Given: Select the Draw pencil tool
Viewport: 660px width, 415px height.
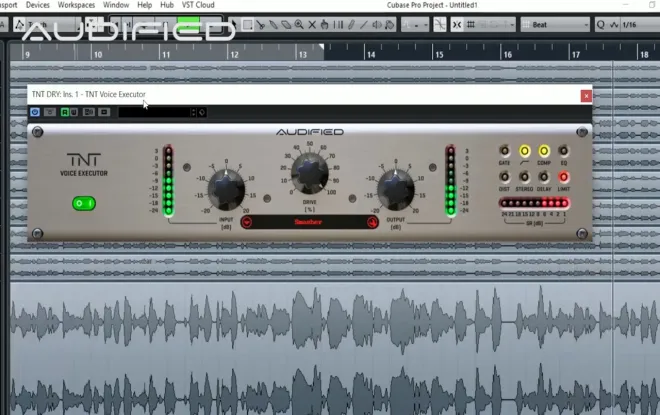Looking at the screenshot, I should point(351,25).
